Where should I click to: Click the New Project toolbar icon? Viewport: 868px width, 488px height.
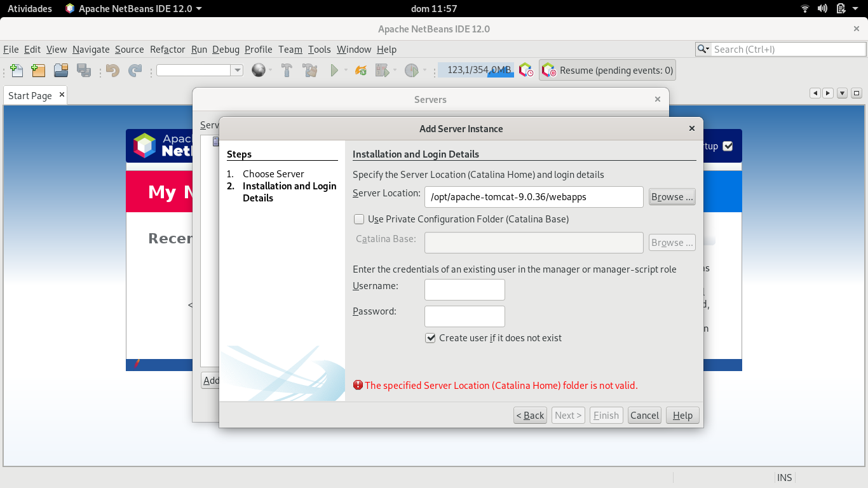[38, 71]
